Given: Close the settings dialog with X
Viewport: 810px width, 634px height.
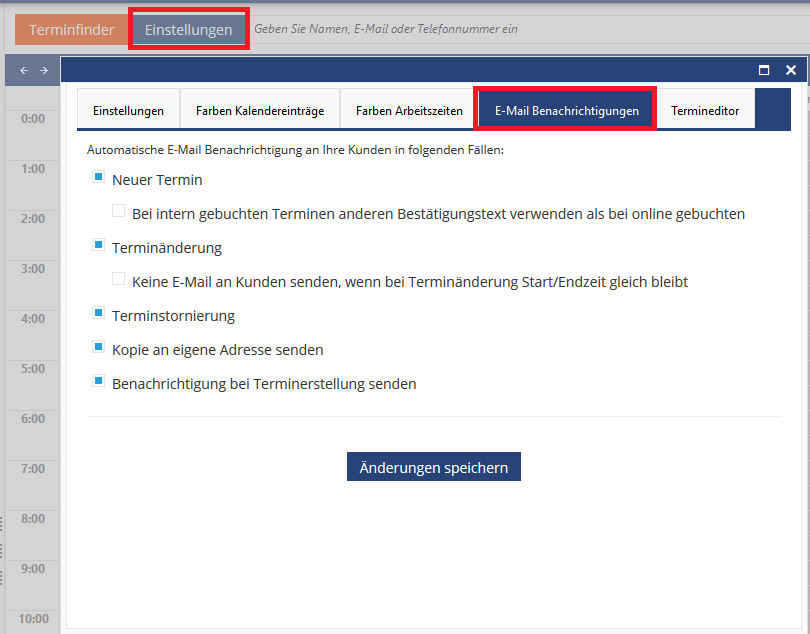Looking at the screenshot, I should coord(791,70).
